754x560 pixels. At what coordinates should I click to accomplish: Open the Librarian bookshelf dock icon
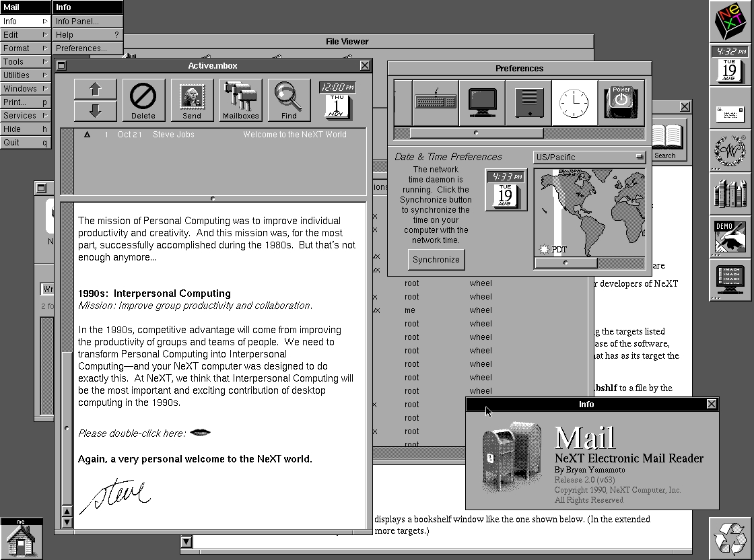pos(730,194)
